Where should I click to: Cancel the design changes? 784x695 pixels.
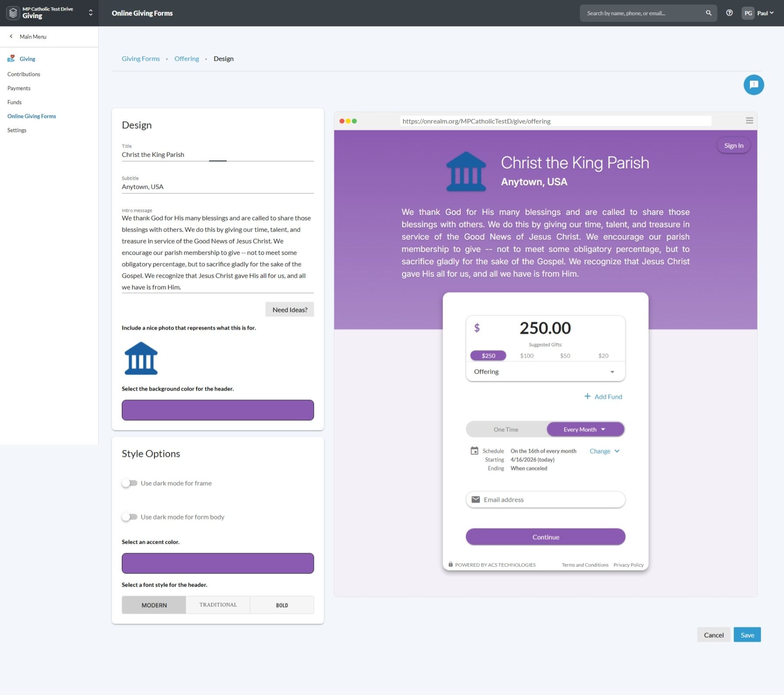point(714,635)
